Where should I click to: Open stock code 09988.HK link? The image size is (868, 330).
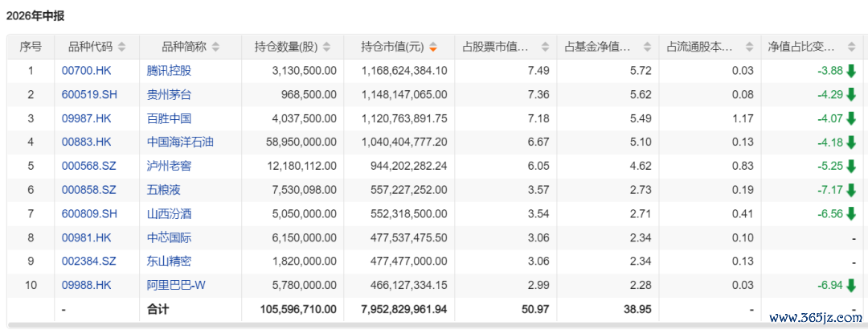(x=86, y=285)
